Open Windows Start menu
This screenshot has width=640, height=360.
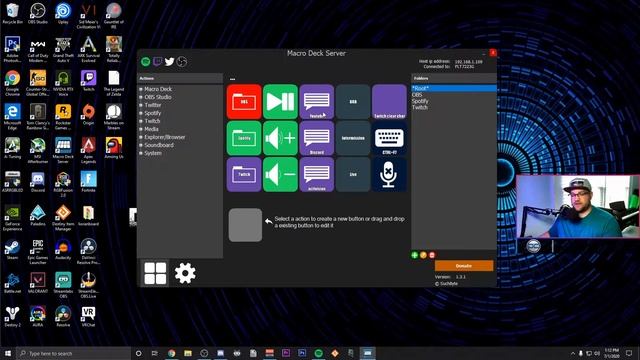click(x=7, y=353)
